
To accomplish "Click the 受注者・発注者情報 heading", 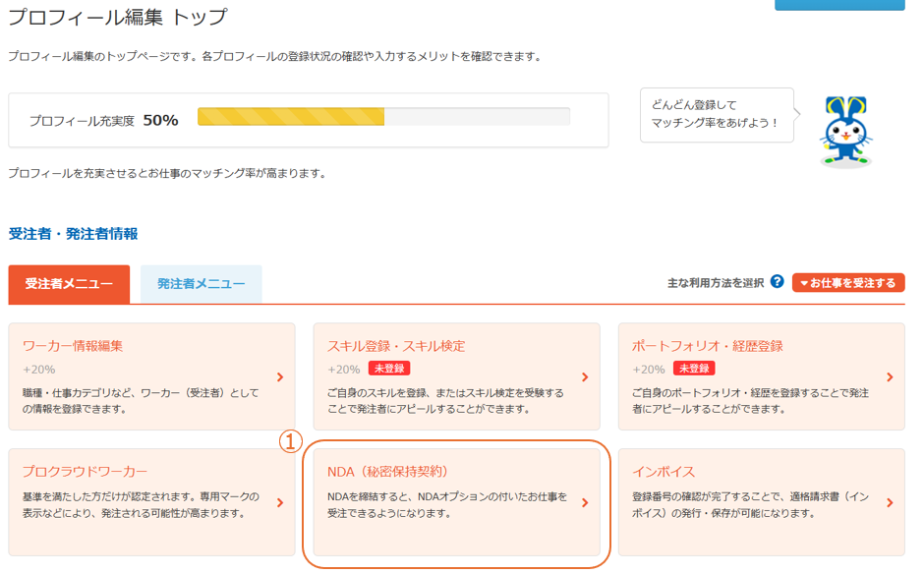I will [73, 234].
